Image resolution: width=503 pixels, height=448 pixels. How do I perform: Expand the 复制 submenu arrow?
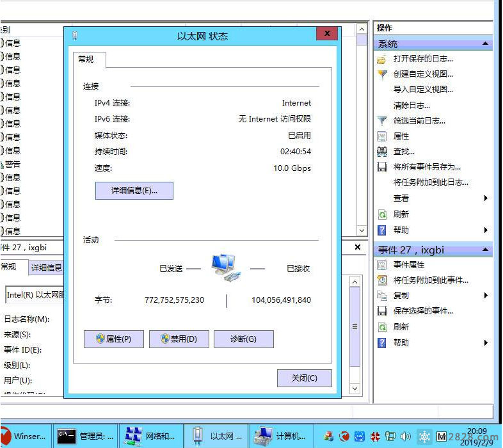click(486, 295)
